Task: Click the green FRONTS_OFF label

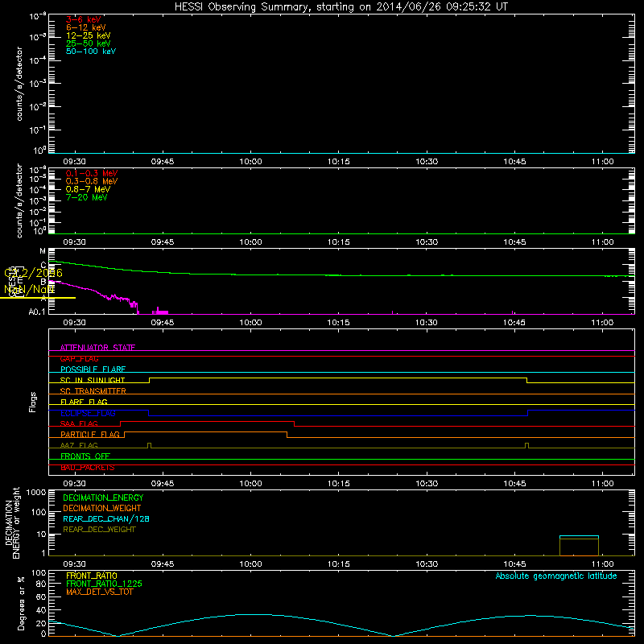Action: point(85,456)
